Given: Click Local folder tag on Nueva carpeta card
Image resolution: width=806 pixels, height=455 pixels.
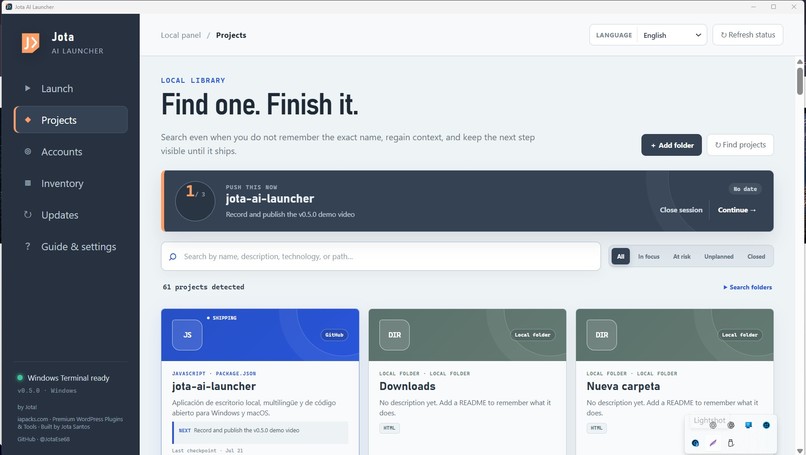Looking at the screenshot, I should tap(739, 335).
